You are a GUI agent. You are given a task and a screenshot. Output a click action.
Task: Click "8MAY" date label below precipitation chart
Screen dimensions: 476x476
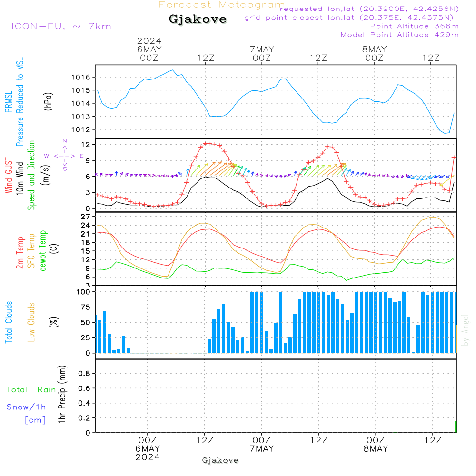coord(376,449)
